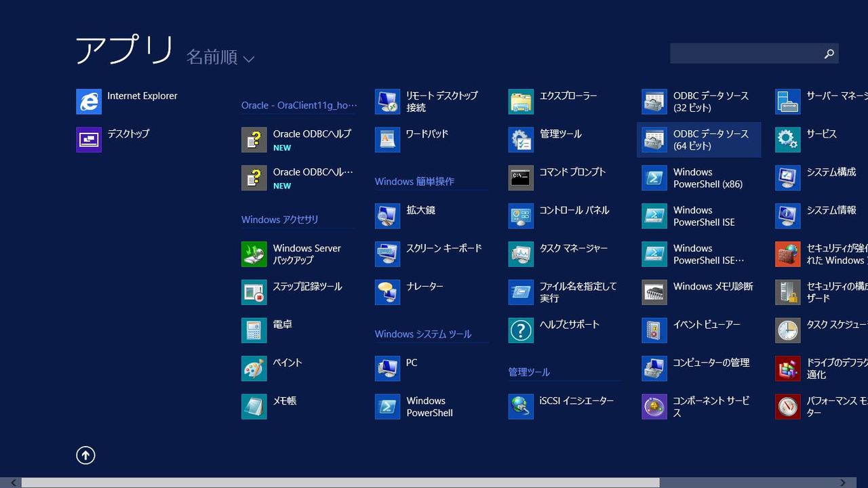Open the PC tile
This screenshot has height=488, width=868.
click(x=397, y=368)
